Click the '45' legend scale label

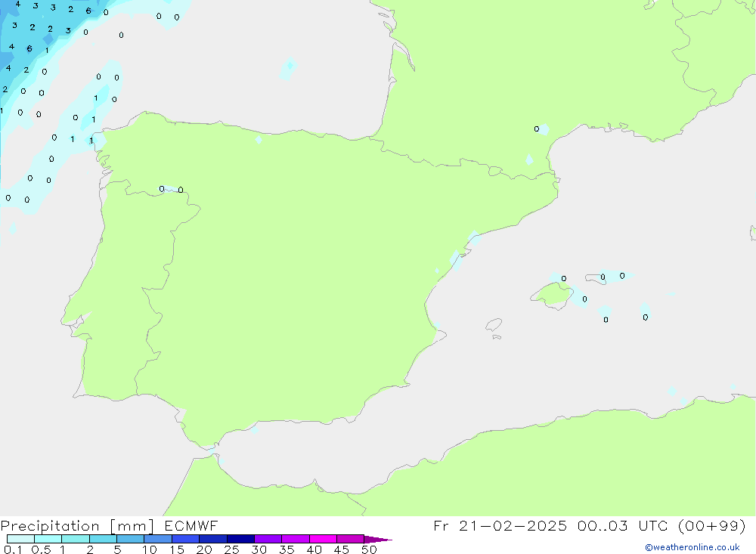coord(342,549)
